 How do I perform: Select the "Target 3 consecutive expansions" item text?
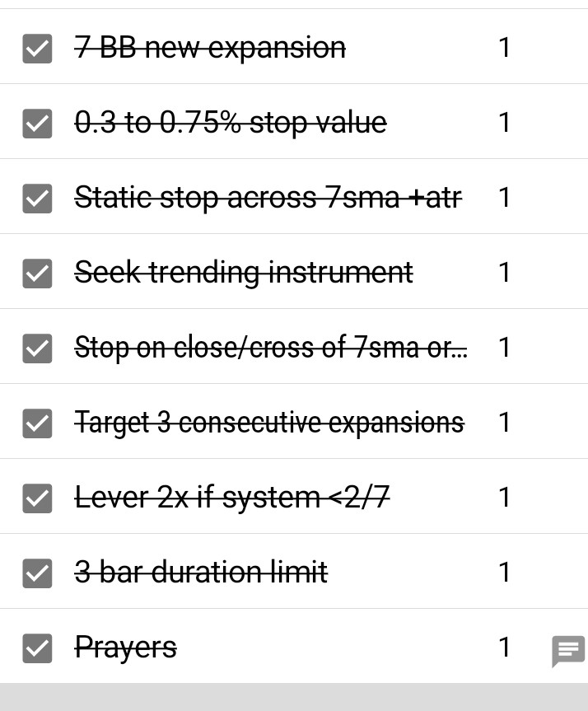269,423
